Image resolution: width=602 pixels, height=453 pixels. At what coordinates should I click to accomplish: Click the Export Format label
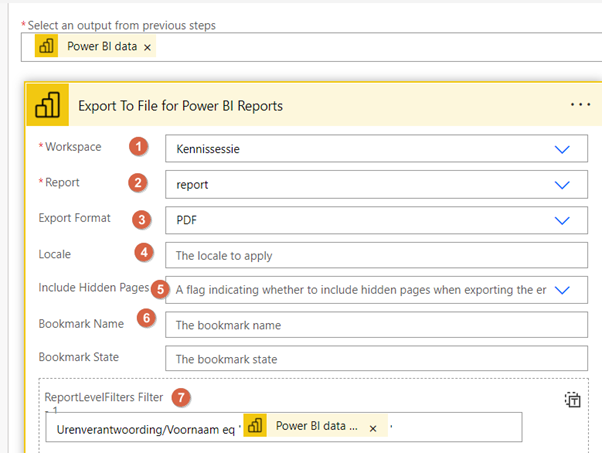tap(74, 218)
